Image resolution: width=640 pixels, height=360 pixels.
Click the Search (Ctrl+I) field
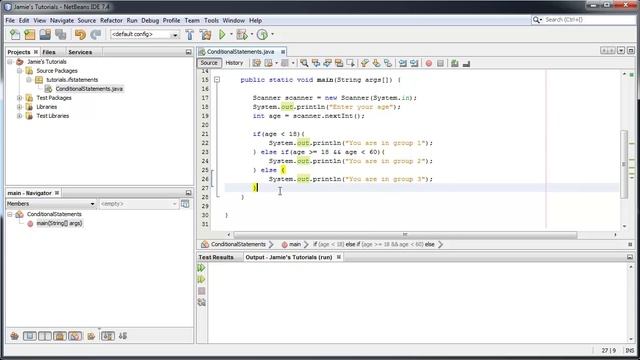point(584,20)
